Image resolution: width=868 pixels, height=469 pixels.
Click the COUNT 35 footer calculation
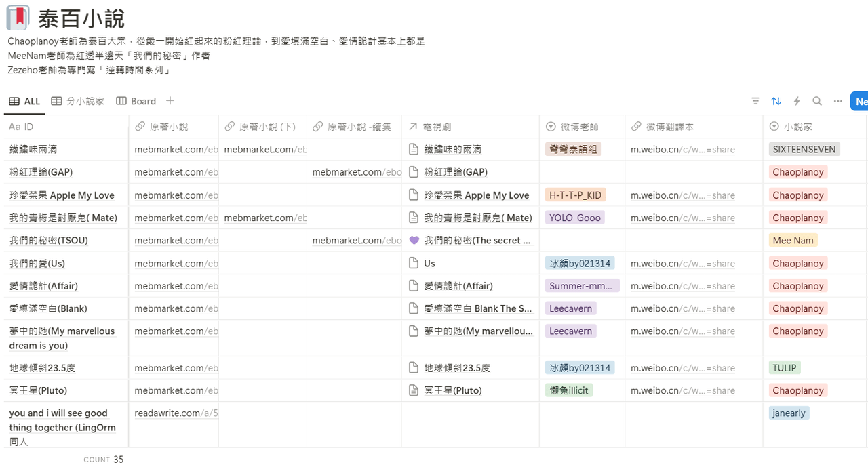coord(104,460)
